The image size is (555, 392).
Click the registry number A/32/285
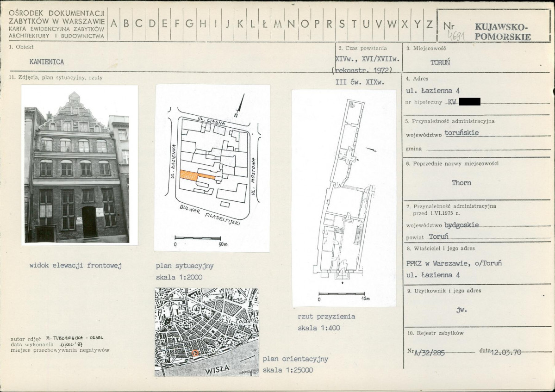[x=430, y=353]
